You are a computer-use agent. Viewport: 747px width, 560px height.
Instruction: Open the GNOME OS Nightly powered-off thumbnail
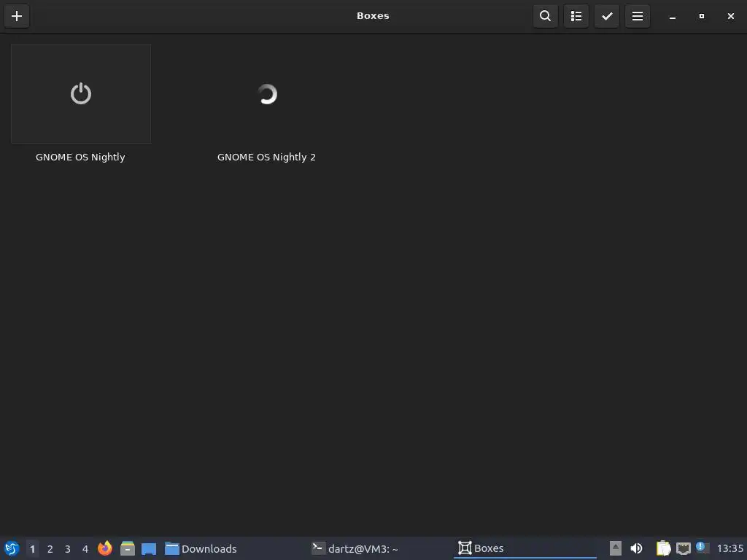(x=81, y=94)
